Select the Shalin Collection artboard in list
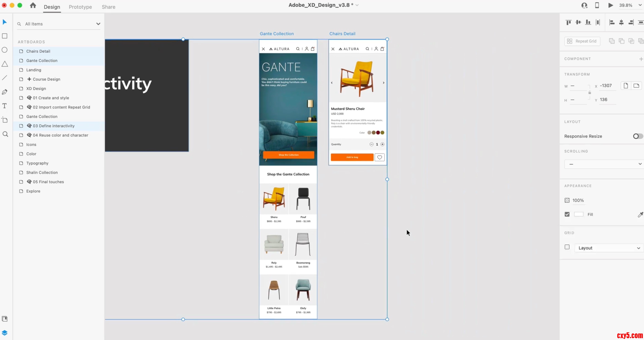644x340 pixels. pyautogui.click(x=42, y=172)
